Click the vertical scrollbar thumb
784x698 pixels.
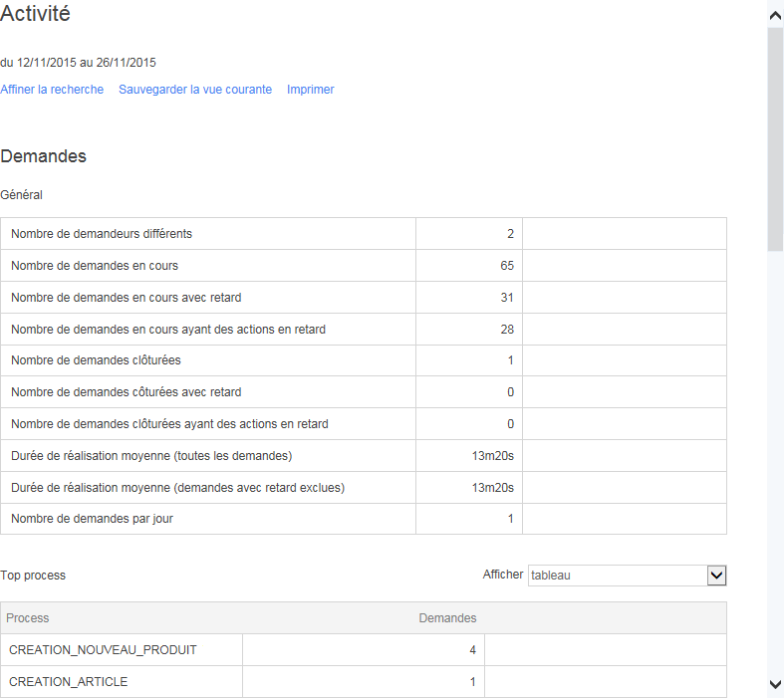(x=775, y=139)
